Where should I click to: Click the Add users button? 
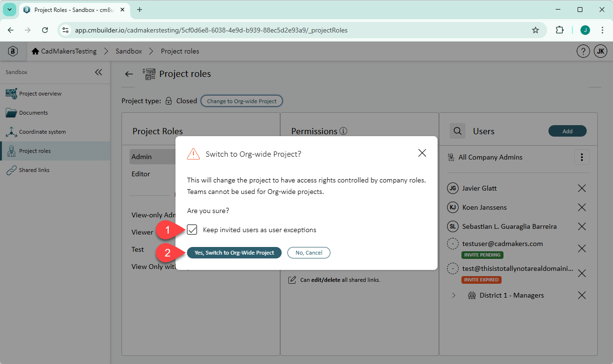[x=567, y=131]
